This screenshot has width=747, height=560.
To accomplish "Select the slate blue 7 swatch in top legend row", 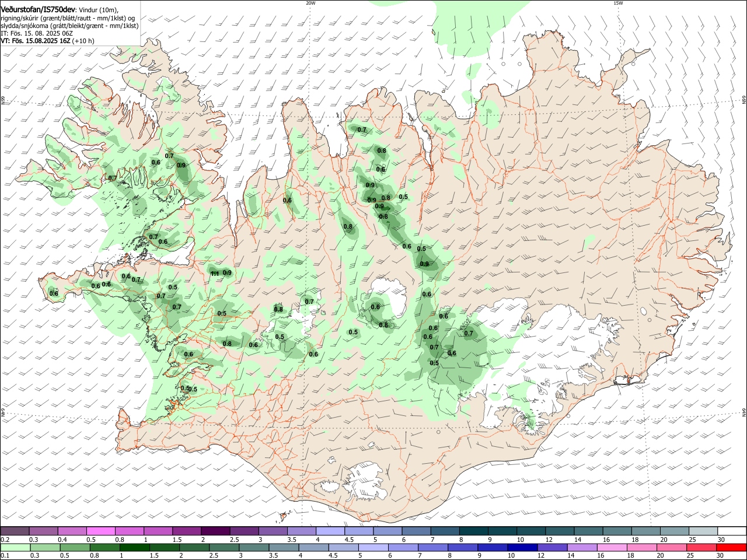I will coord(445,531).
